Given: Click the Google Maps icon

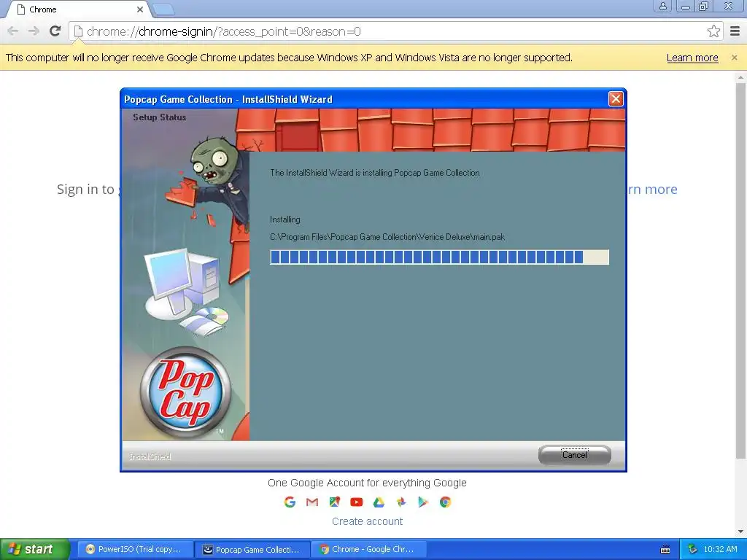Looking at the screenshot, I should [x=334, y=502].
